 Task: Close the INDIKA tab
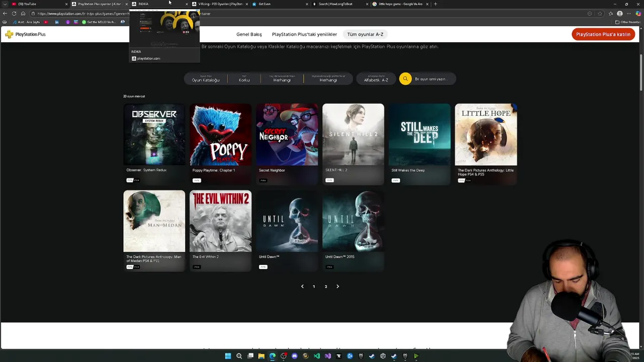tap(187, 4)
